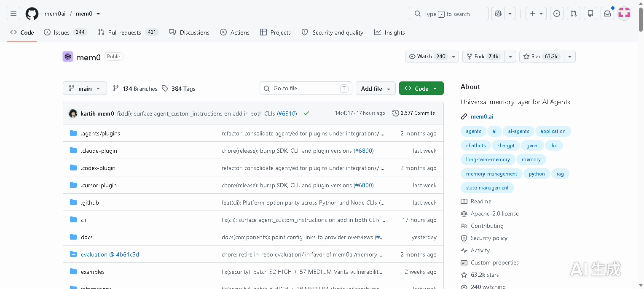Expand the Copilot dropdown arrow

pyautogui.click(x=510, y=14)
